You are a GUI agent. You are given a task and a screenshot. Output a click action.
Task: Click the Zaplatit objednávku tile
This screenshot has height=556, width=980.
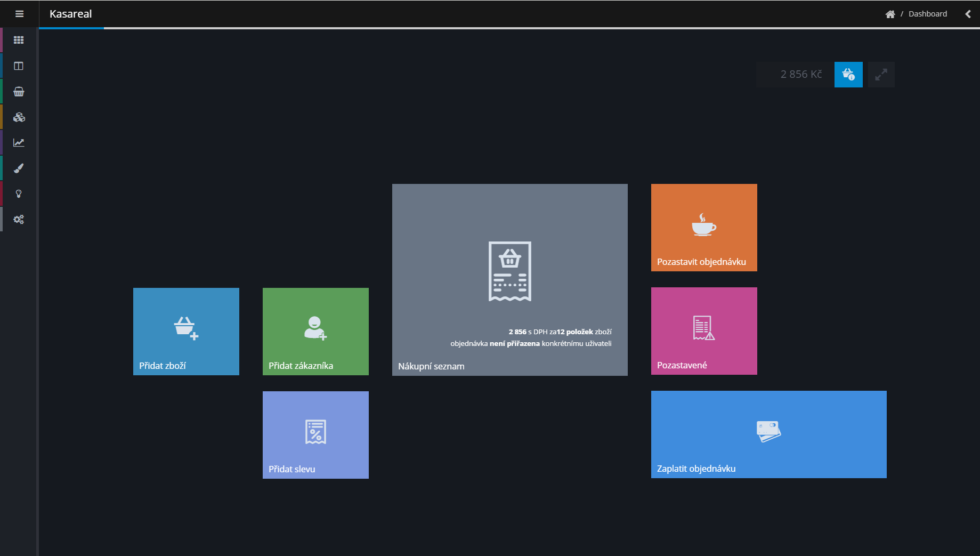pos(768,434)
